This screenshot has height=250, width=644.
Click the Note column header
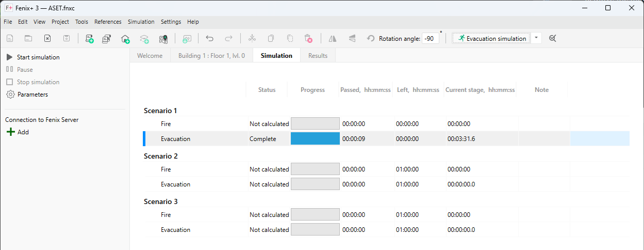tap(542, 90)
